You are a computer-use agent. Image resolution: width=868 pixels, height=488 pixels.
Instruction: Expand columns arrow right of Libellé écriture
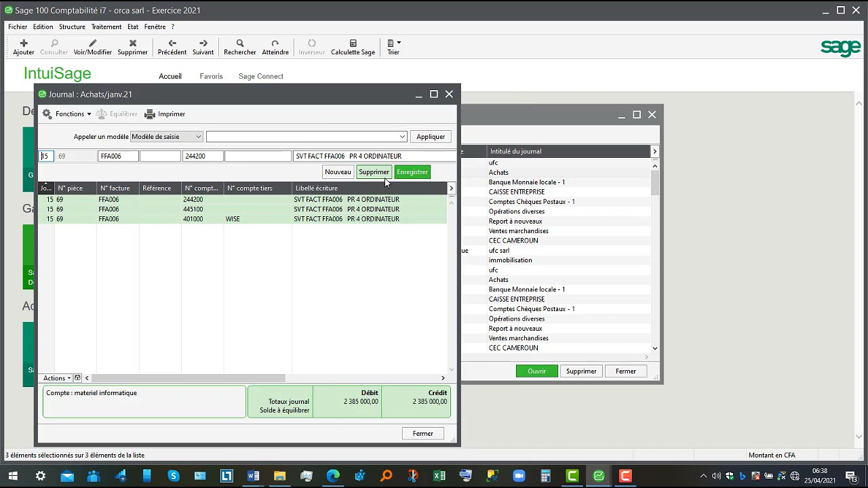(x=451, y=188)
